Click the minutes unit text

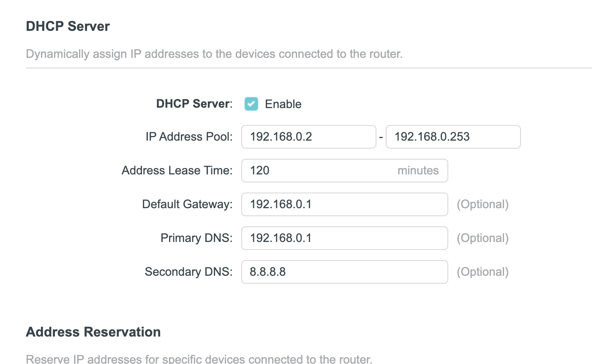pyautogui.click(x=418, y=171)
